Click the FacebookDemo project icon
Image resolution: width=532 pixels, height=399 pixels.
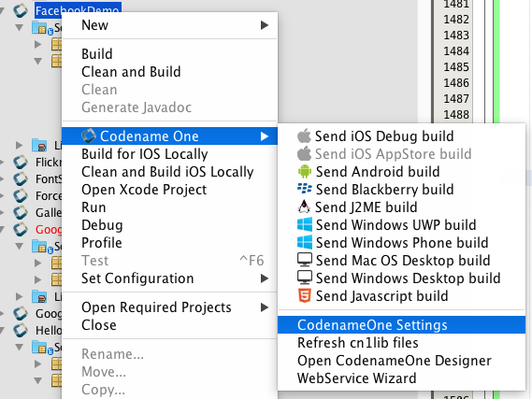click(x=21, y=10)
